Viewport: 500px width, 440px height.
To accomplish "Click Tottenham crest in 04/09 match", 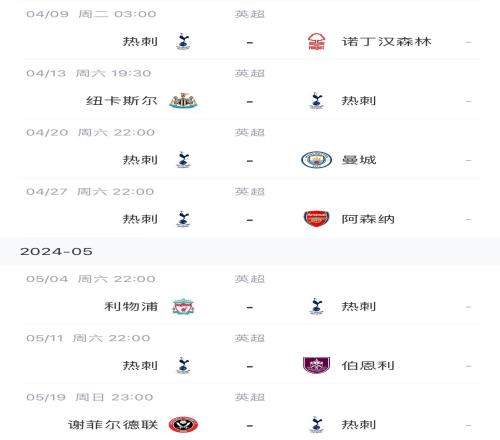I will click(x=183, y=42).
